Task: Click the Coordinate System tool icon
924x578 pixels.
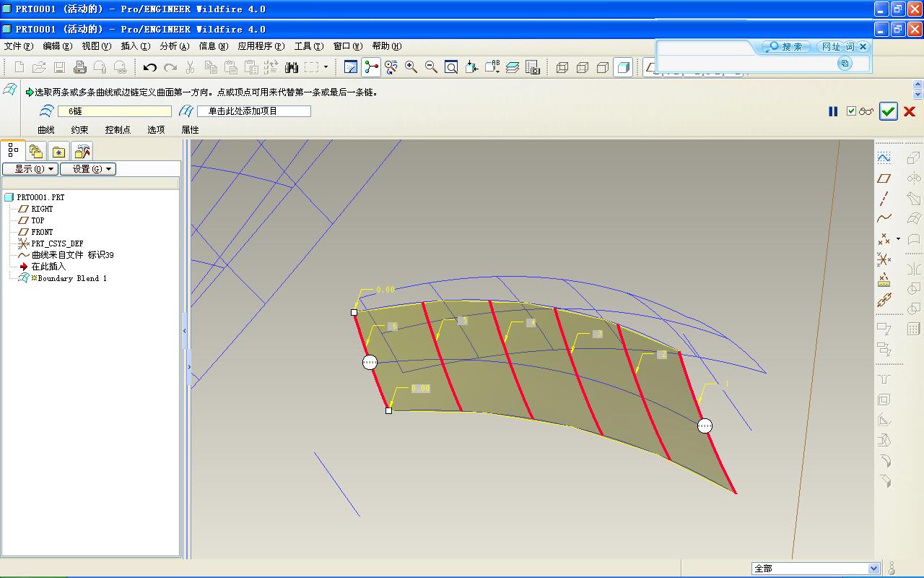Action: click(884, 259)
